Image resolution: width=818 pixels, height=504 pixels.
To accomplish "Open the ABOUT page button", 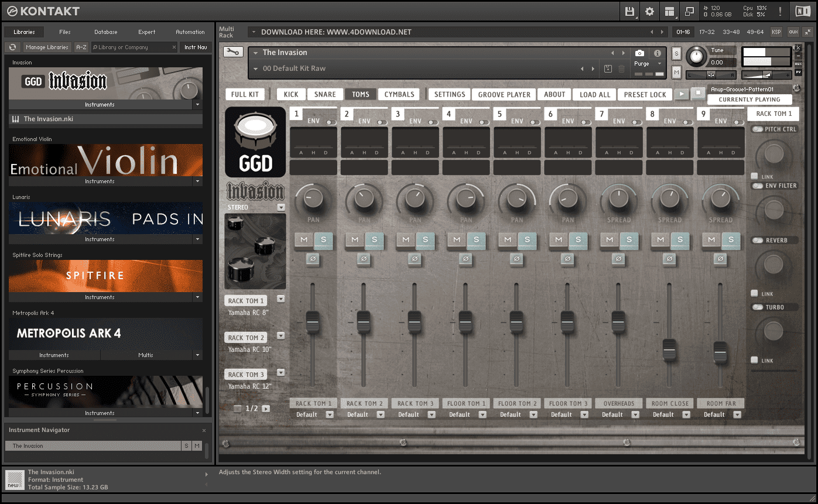I will coord(555,94).
